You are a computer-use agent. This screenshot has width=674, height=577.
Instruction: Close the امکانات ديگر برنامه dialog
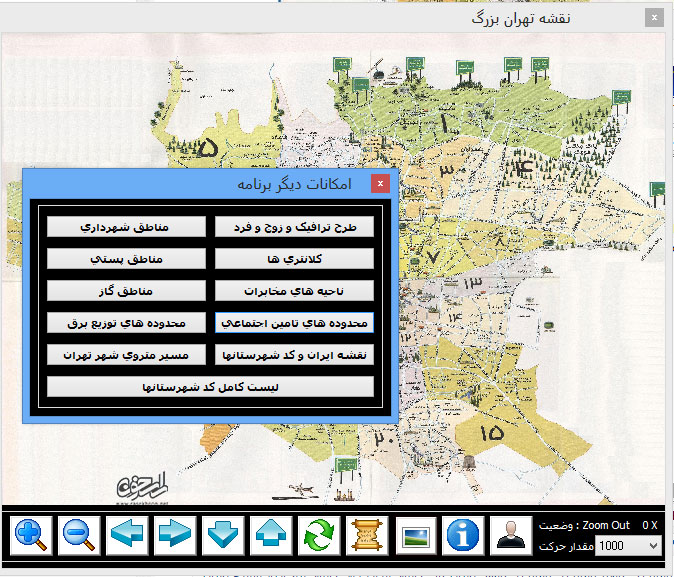tap(380, 184)
